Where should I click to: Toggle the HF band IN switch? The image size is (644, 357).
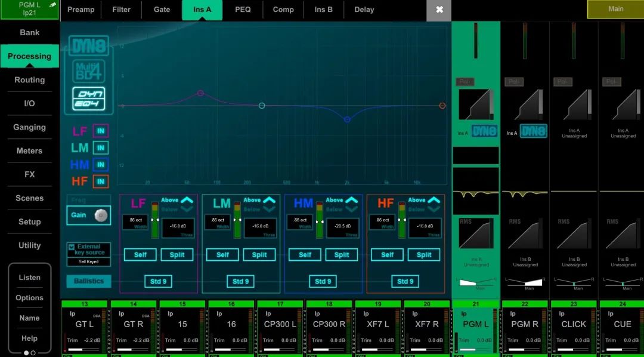(101, 181)
